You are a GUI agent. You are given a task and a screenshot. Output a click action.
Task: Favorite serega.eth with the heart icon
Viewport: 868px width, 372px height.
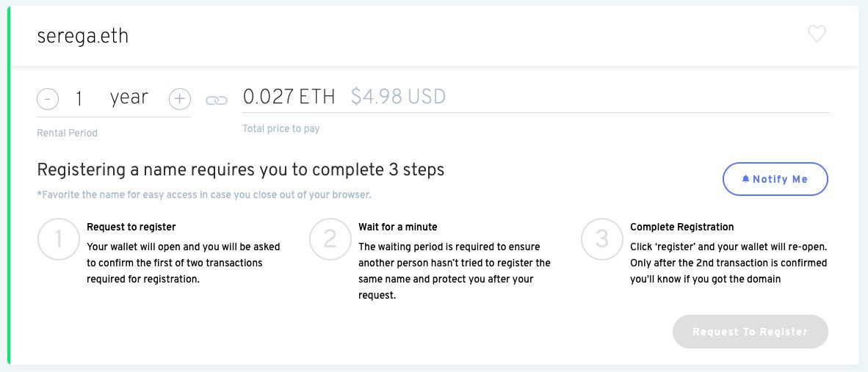tap(817, 34)
